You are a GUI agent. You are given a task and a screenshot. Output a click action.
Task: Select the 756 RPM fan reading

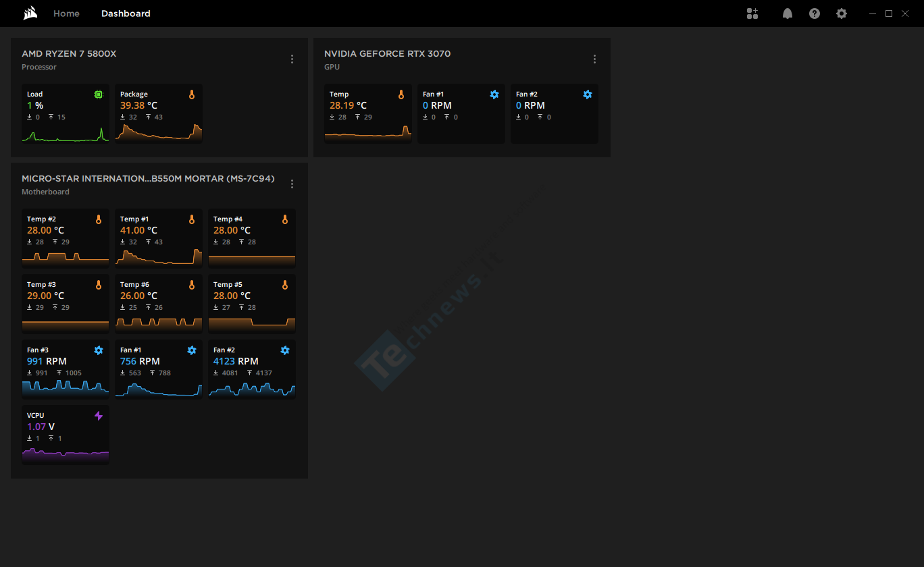140,361
